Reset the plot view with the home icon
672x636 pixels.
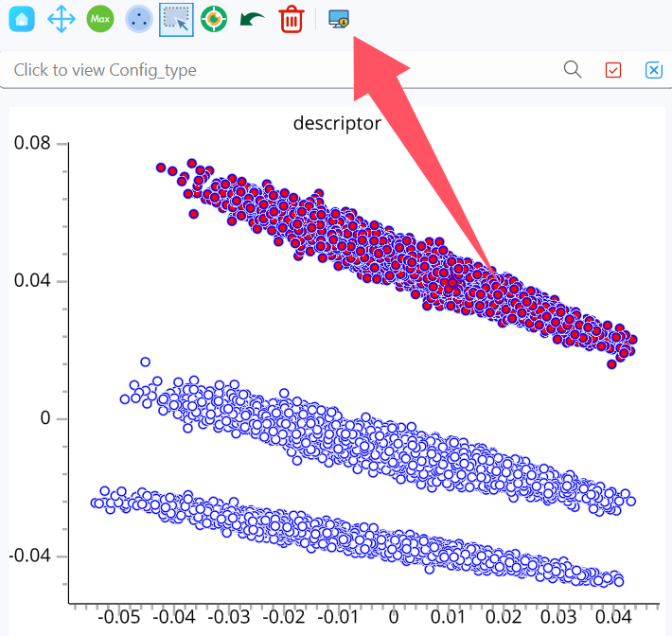[22, 19]
